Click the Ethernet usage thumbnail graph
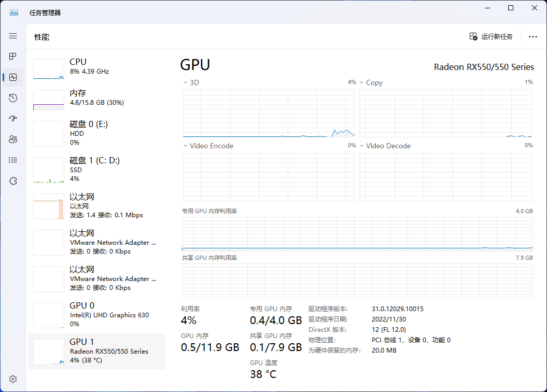Viewport: 547px width, 392px height. [49, 206]
